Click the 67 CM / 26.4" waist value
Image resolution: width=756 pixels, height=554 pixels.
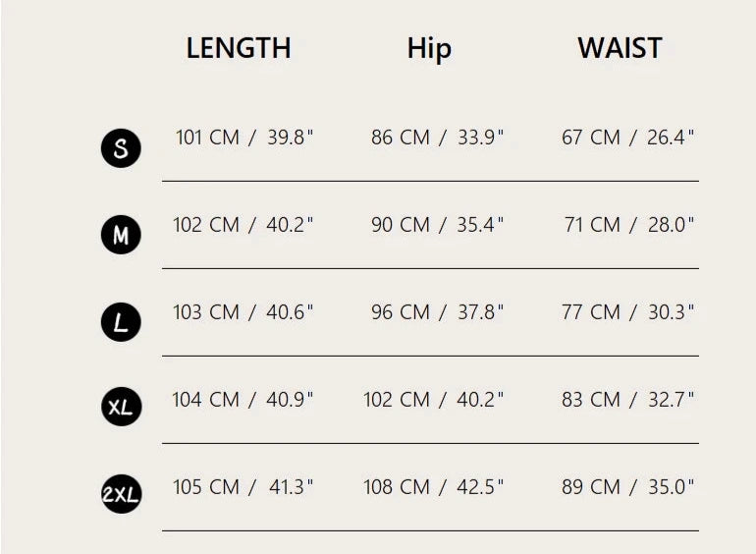point(627,138)
